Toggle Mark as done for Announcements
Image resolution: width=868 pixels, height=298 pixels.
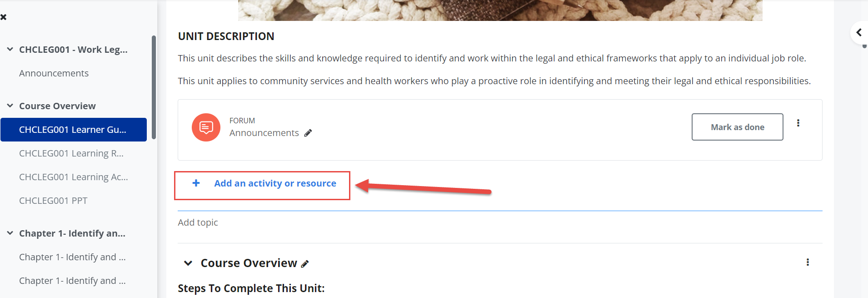[x=737, y=127]
